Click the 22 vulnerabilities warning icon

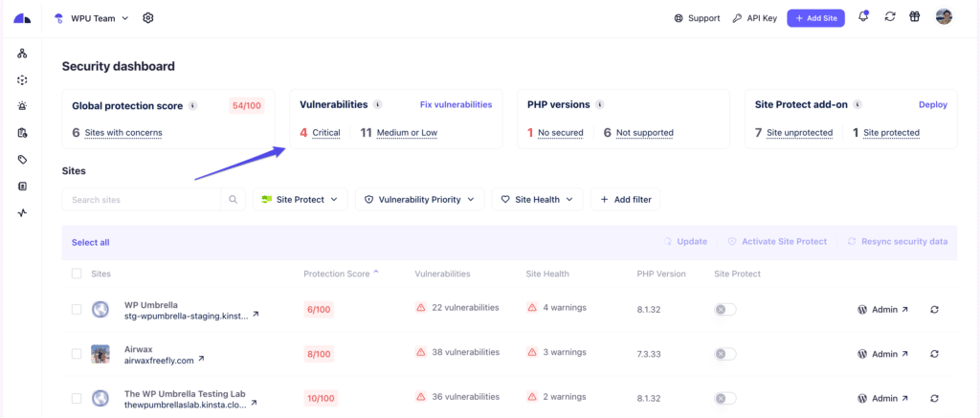[421, 307]
